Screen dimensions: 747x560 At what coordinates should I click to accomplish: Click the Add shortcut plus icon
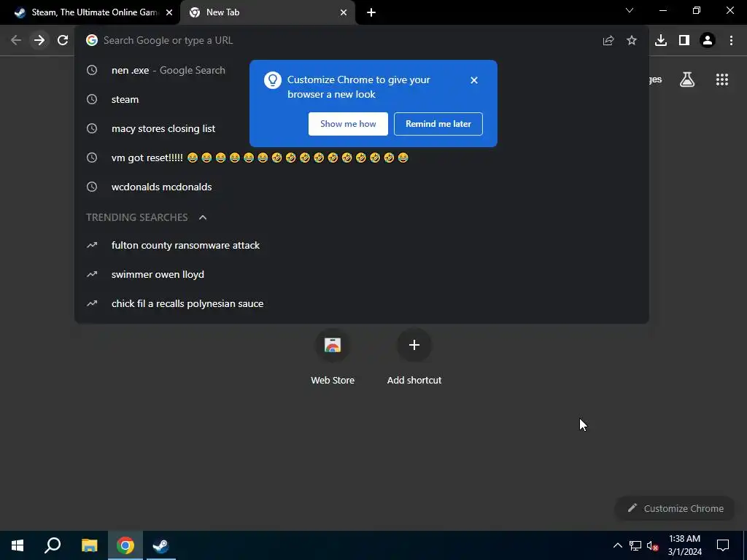[x=414, y=345]
